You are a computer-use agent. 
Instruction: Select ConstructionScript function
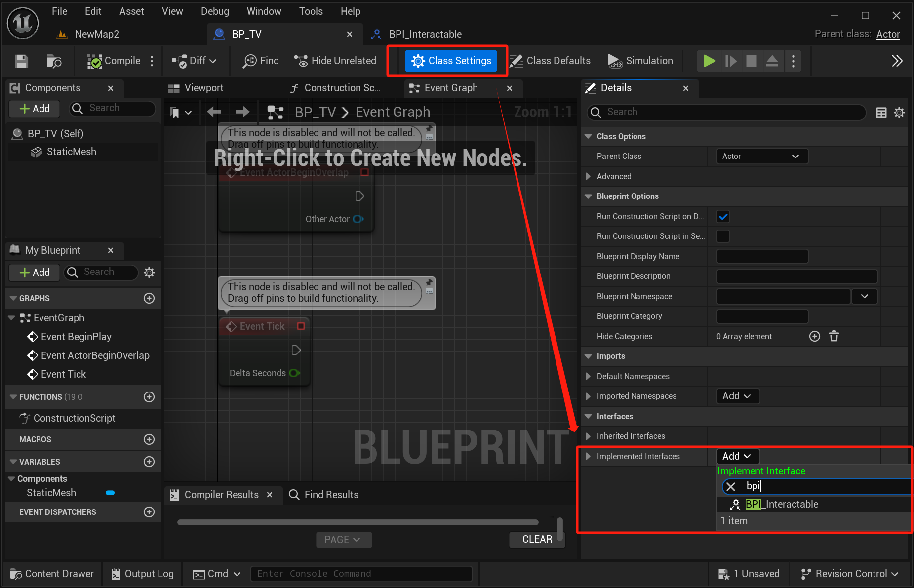click(x=74, y=418)
